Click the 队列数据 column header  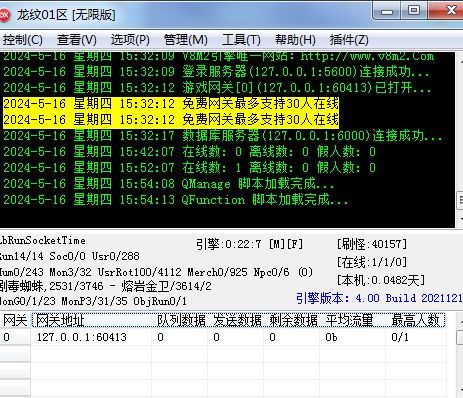click(x=181, y=321)
